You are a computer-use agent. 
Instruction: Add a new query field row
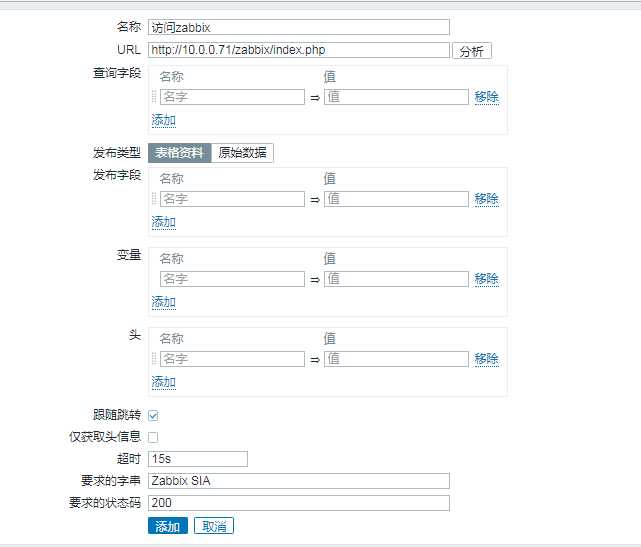point(163,120)
